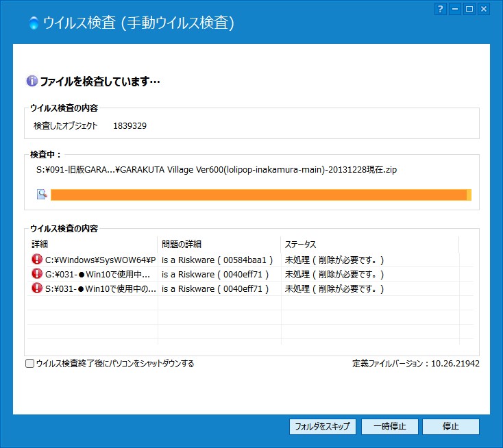Viewport: 503px width, 448px height.
Task: Click the red alert icon for G:\031 entry
Action: coord(37,274)
